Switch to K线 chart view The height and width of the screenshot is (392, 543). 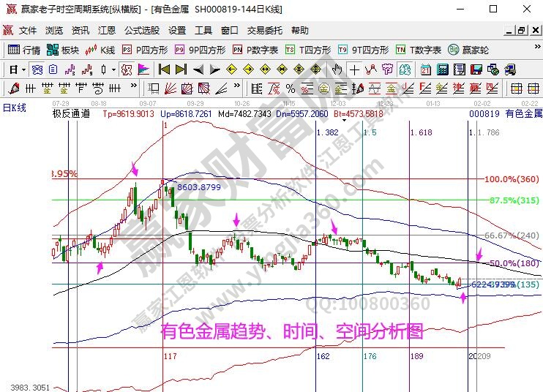click(101, 50)
